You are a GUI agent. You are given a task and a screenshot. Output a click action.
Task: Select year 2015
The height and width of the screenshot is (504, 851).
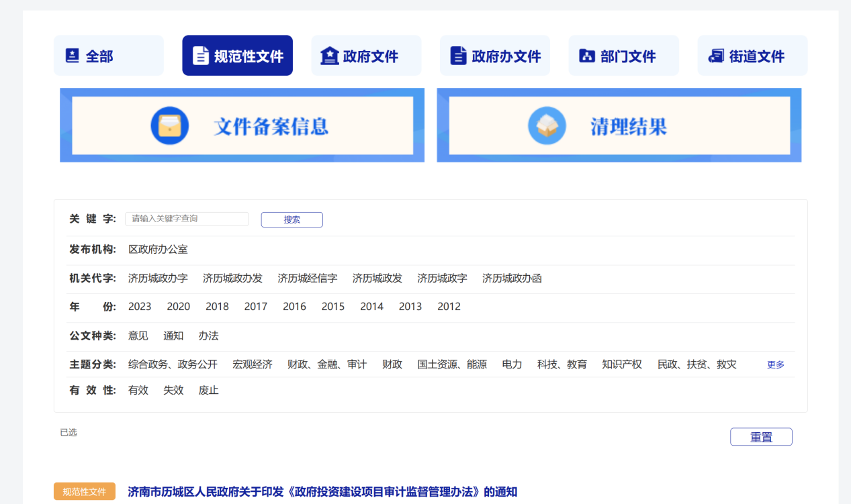coord(333,307)
